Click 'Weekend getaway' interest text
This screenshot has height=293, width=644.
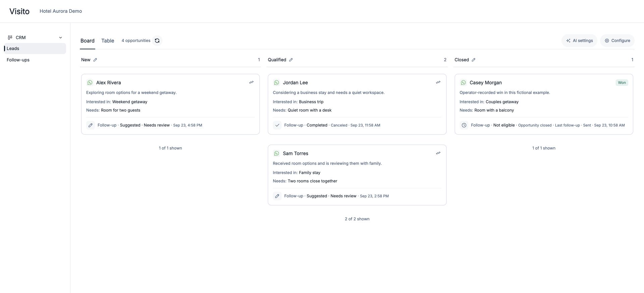[x=130, y=102]
